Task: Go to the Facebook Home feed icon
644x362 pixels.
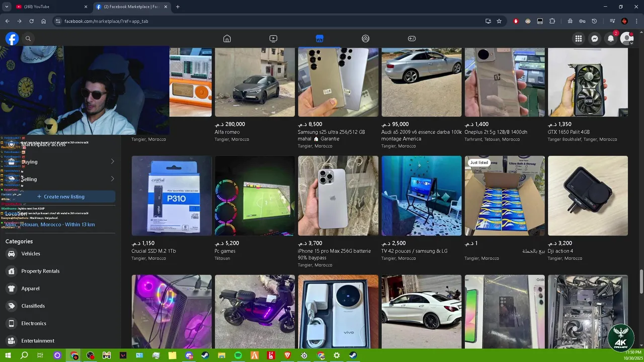Action: [x=227, y=39]
